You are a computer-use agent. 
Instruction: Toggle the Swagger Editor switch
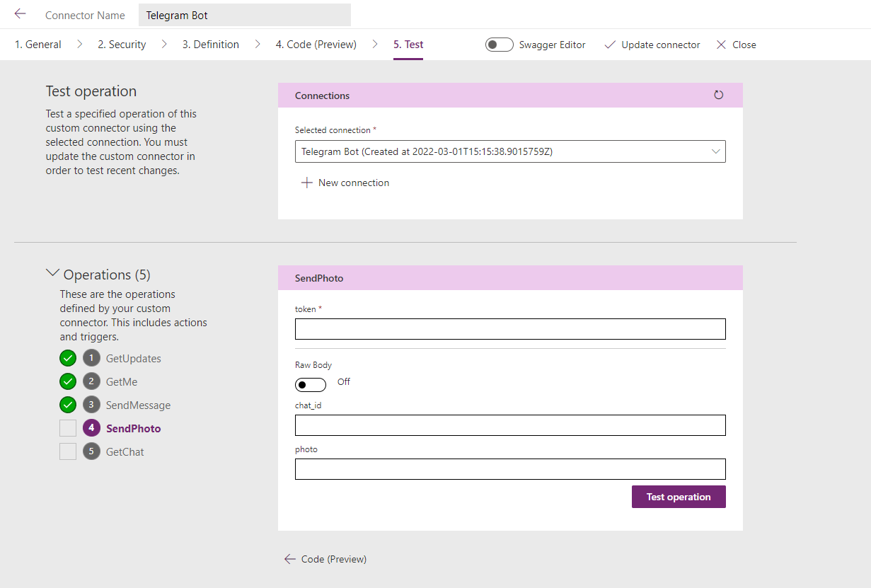pos(499,45)
